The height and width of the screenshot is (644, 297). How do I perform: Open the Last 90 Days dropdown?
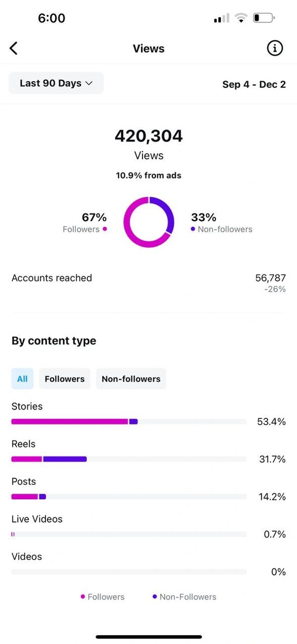(x=56, y=83)
